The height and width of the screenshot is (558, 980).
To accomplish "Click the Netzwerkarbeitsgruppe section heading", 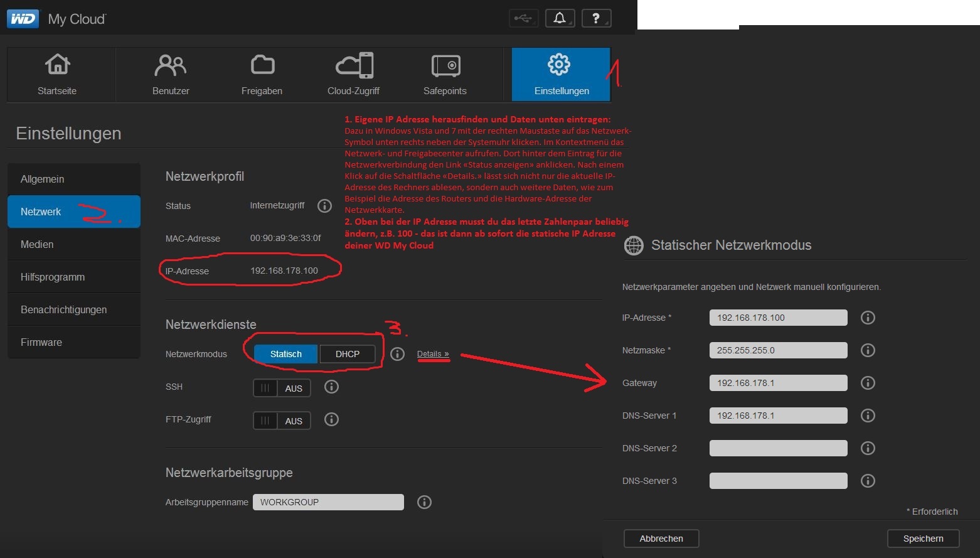I will click(229, 473).
